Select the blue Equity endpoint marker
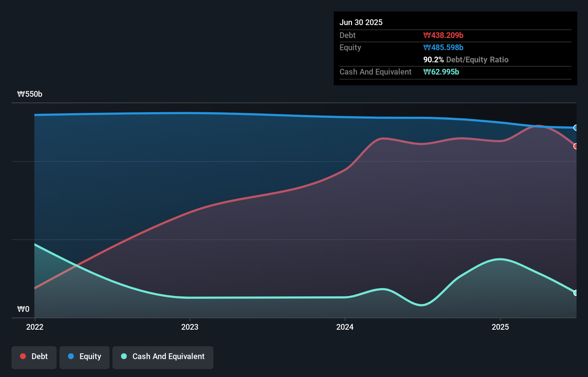 pyautogui.click(x=576, y=128)
